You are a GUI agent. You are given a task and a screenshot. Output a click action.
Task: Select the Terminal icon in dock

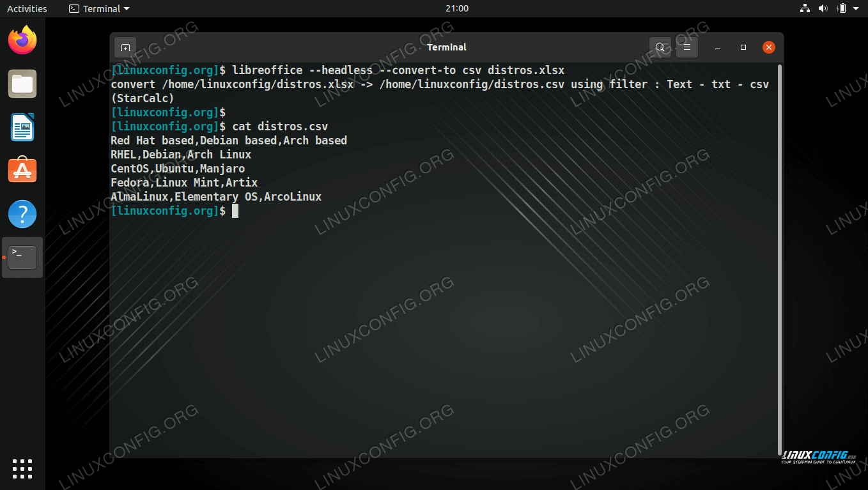pyautogui.click(x=22, y=257)
